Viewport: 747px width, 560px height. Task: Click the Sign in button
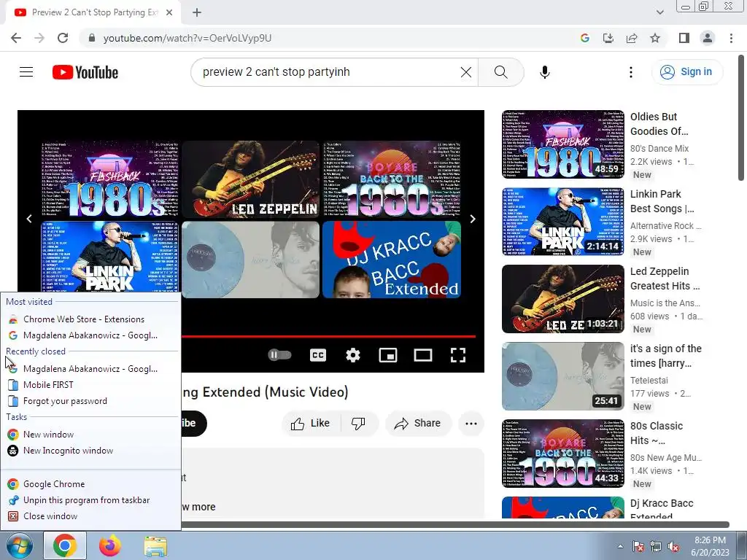[x=687, y=72]
